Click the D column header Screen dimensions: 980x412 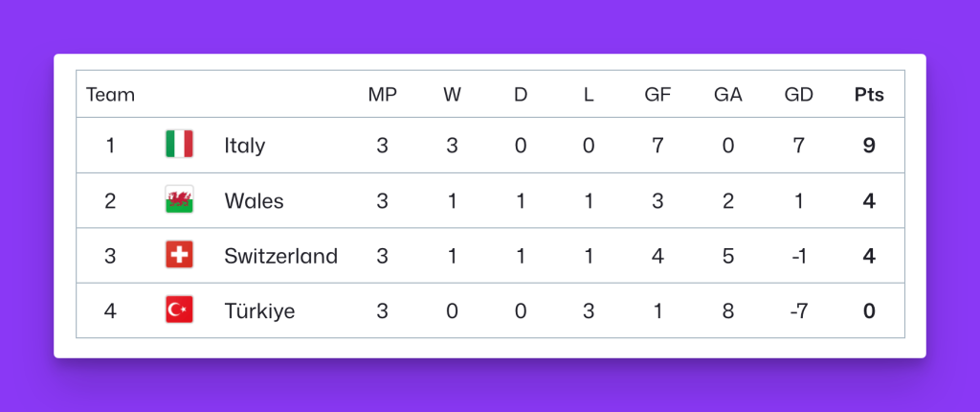point(521,95)
